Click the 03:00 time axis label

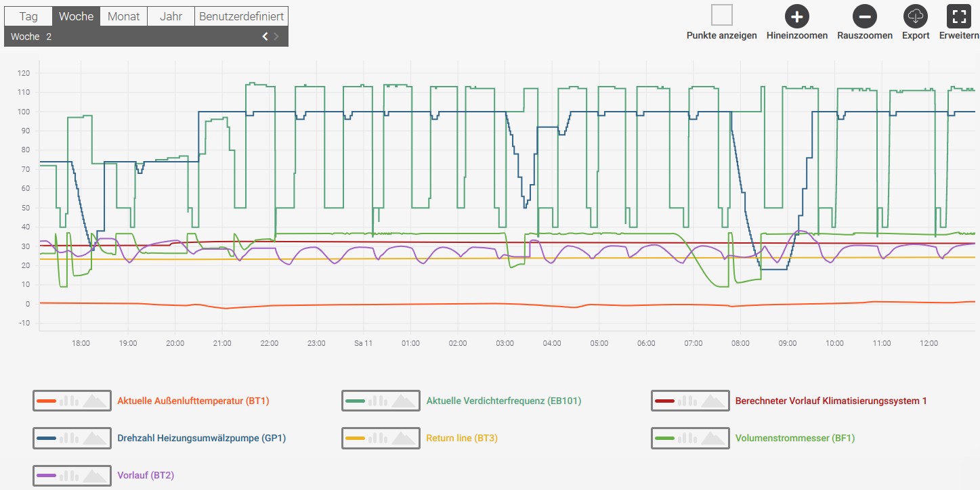(505, 343)
